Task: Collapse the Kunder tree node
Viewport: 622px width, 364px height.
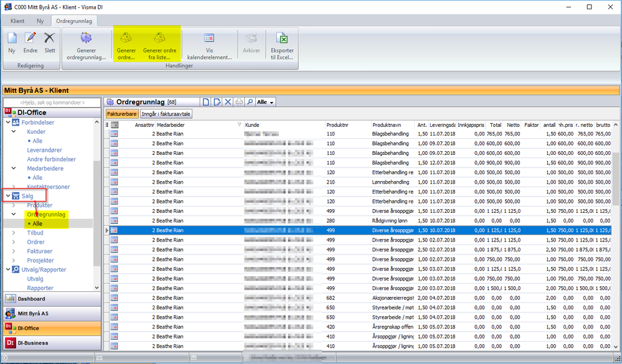Action: [14, 132]
